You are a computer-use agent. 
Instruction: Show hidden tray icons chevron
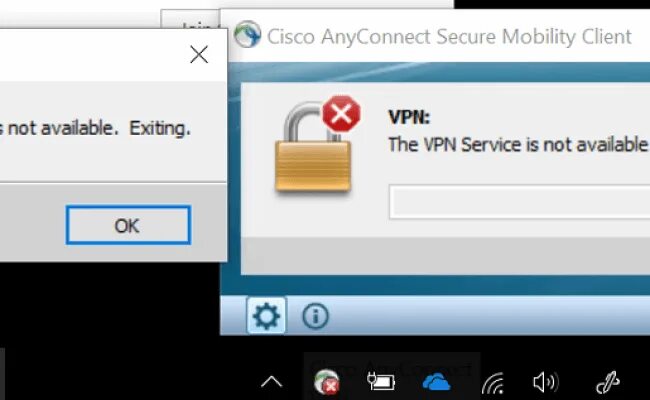coord(271,381)
